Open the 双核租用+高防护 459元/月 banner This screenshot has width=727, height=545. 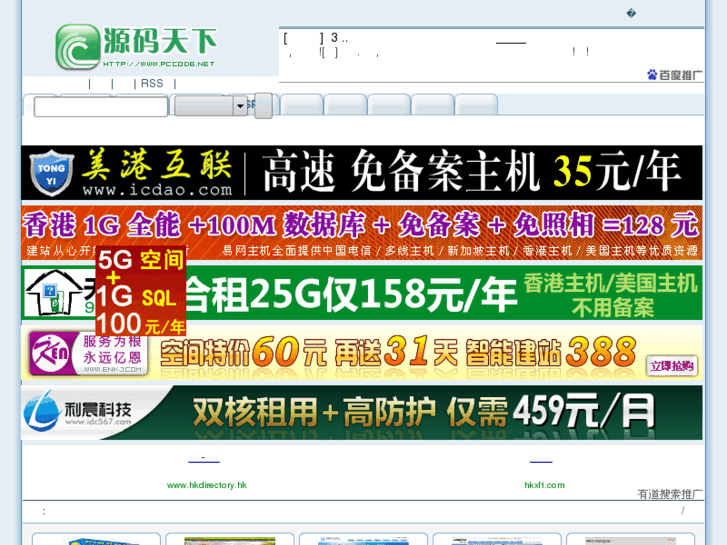(362, 412)
